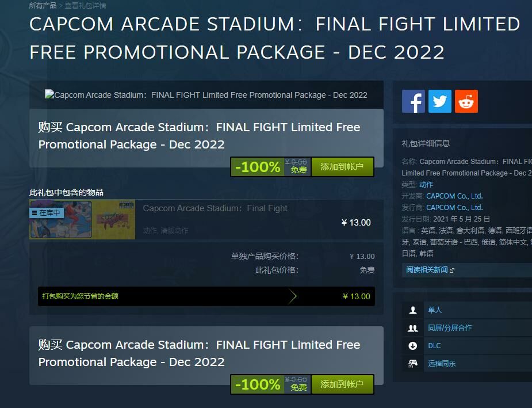Open the Final Fight game thumbnail
Screen dimensions: 532x408
[x=82, y=219]
